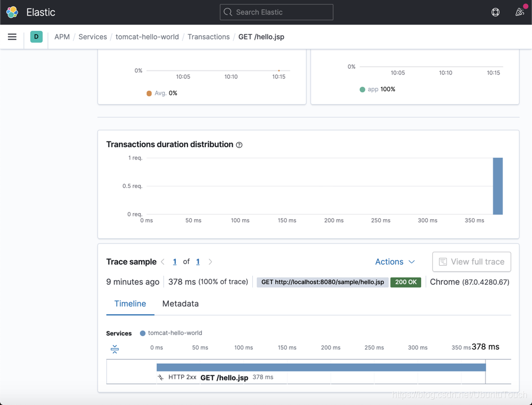Click the current sample number link

tap(175, 262)
